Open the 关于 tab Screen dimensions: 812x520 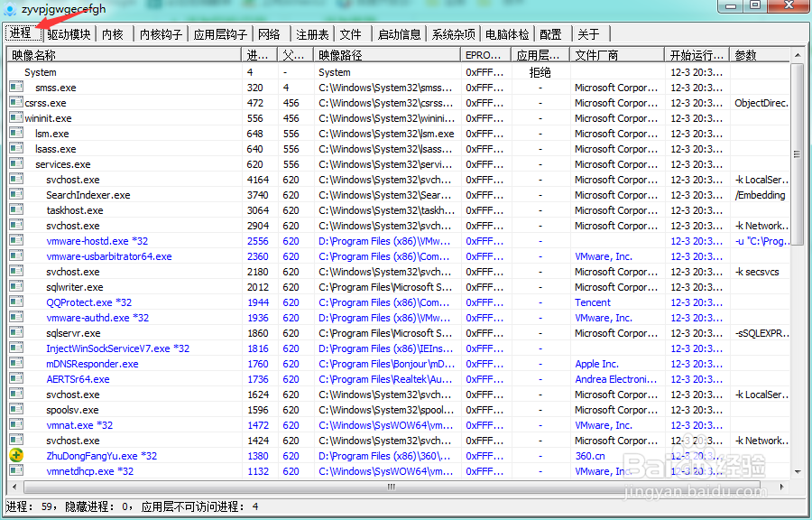click(x=589, y=34)
